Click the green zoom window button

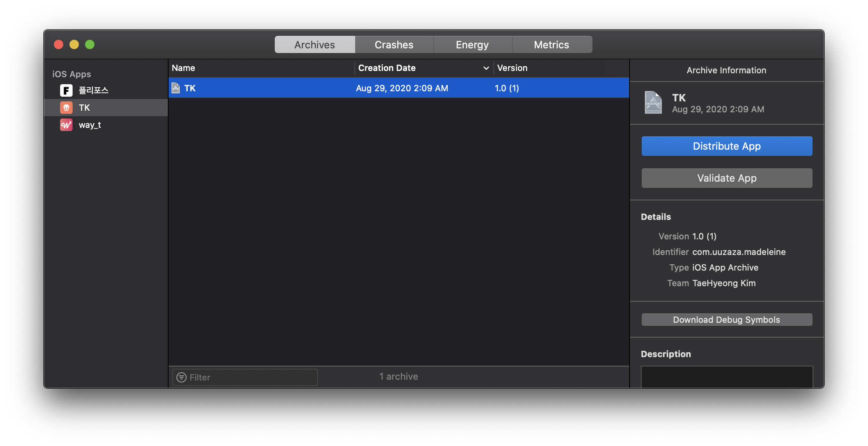(90, 44)
